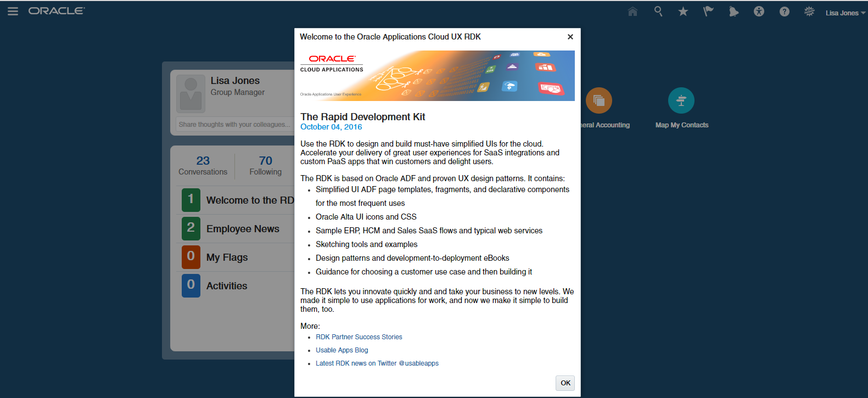Open RDK Partner Success Stories link
Screen dimensions: 868x398
(359, 337)
